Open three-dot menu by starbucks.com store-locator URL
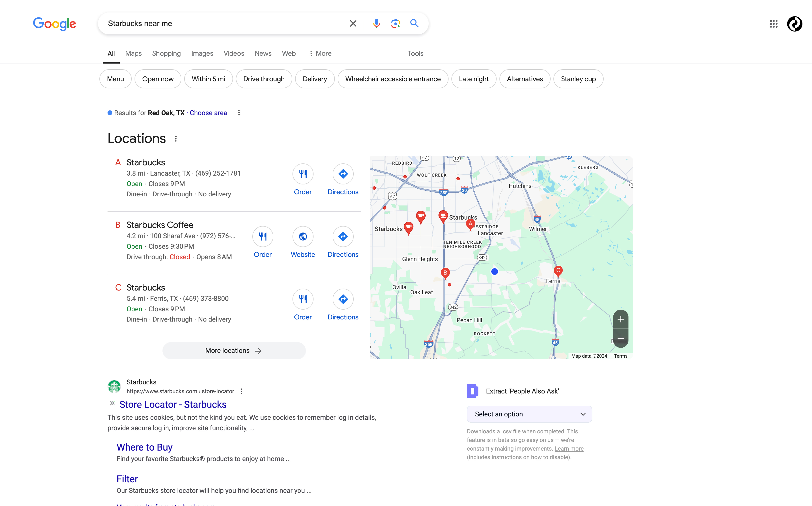The width and height of the screenshot is (812, 506). (x=241, y=391)
